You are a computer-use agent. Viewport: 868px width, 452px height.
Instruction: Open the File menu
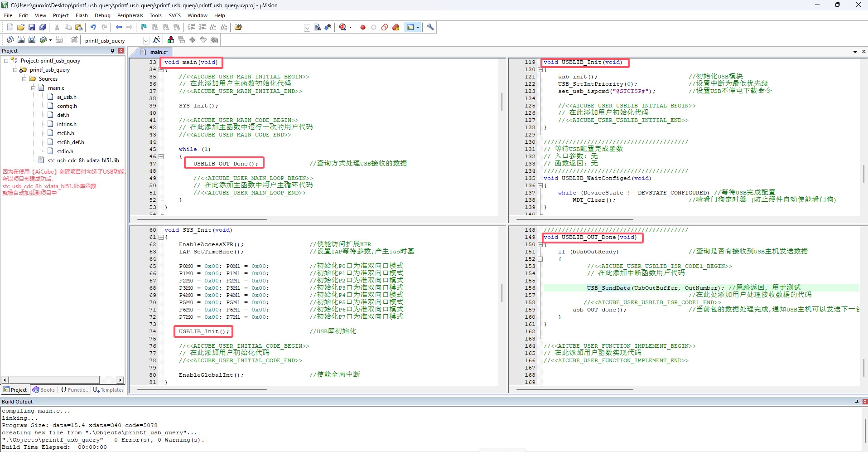tap(8, 15)
